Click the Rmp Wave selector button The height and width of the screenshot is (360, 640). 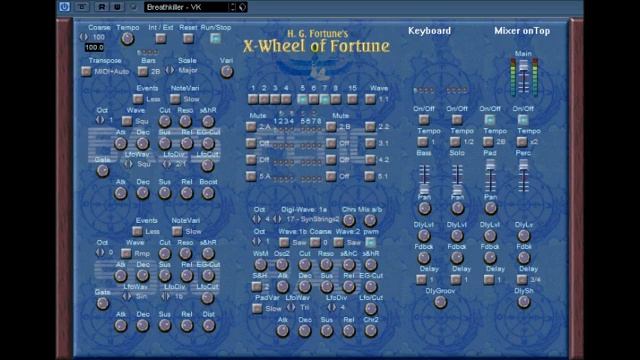(x=126, y=253)
